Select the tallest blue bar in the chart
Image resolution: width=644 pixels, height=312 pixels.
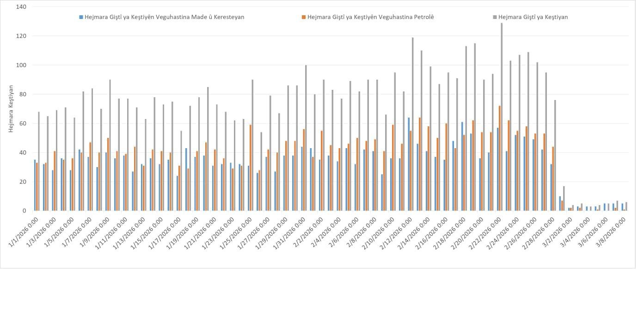(x=409, y=164)
